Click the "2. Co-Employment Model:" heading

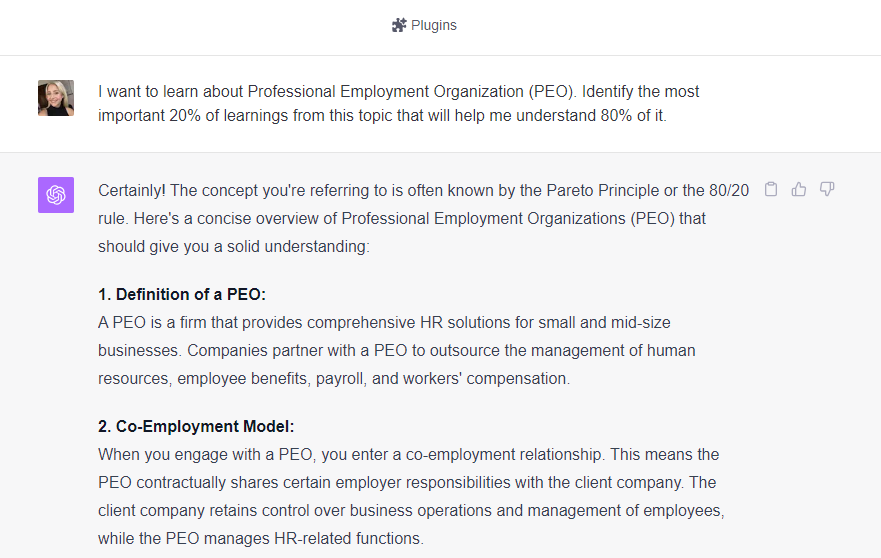[x=196, y=426]
